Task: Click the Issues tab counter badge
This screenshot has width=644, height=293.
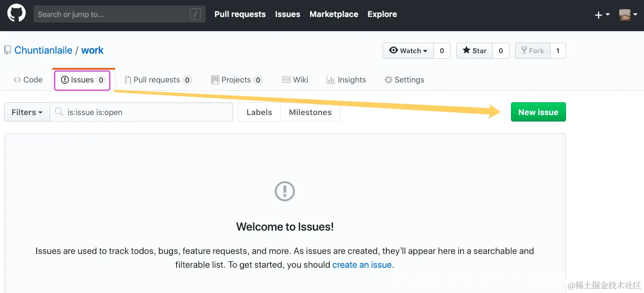Action: [101, 80]
